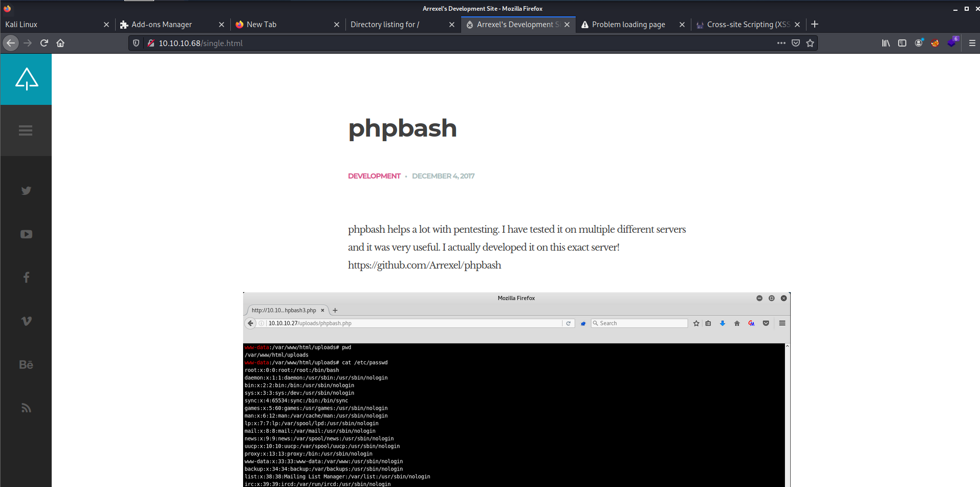
Task: Reload the current page
Action: pos(44,43)
